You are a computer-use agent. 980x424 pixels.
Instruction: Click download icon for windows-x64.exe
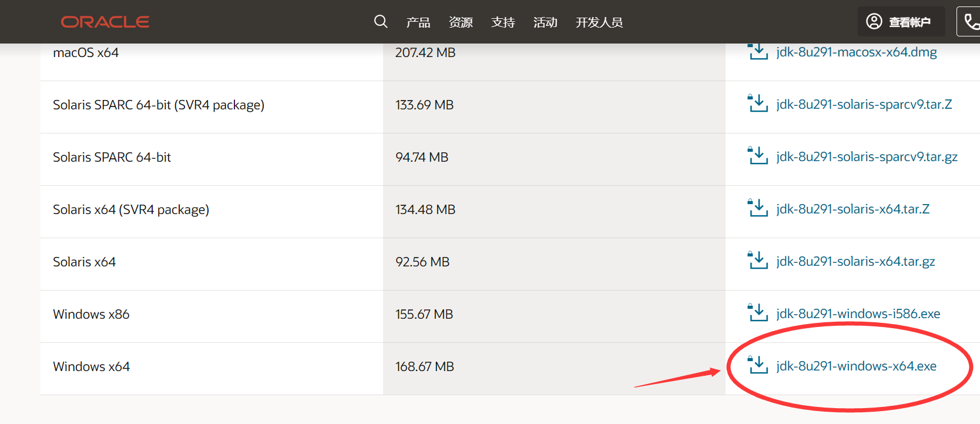click(758, 365)
